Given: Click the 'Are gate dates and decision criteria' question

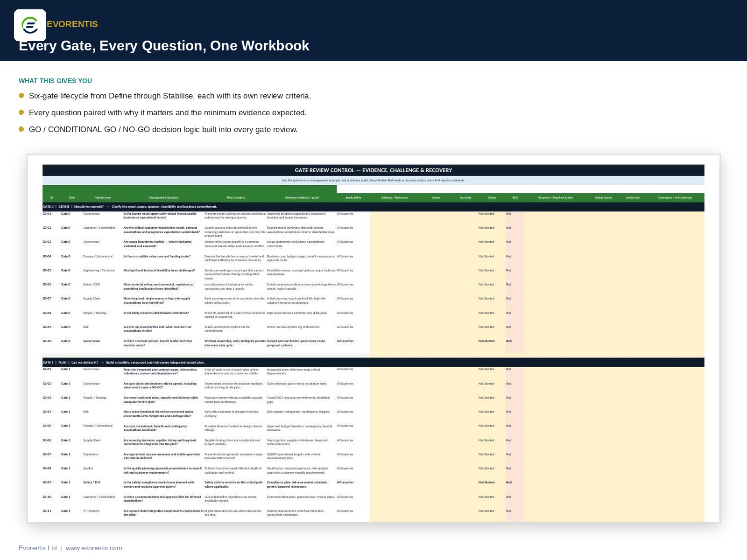Looking at the screenshot, I should click(x=160, y=385).
